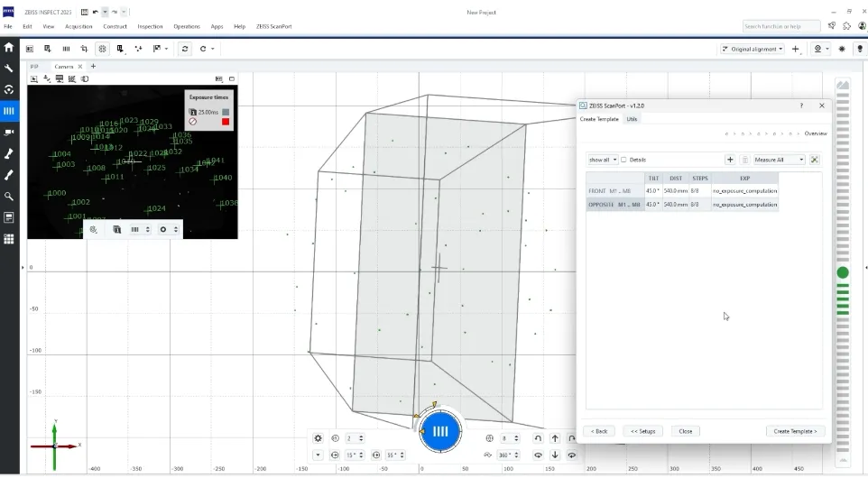
Task: Click the undo arrow in title bar
Action: coord(96,12)
